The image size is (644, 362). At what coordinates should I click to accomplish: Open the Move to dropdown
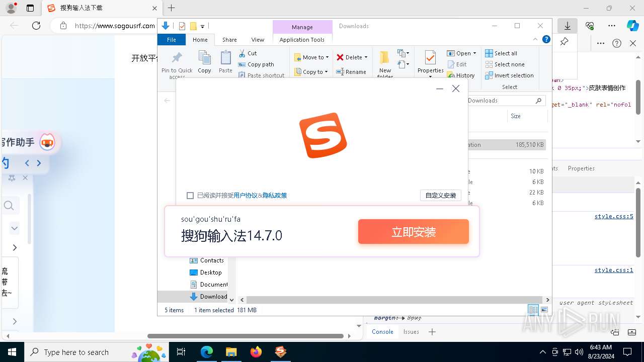pos(311,57)
